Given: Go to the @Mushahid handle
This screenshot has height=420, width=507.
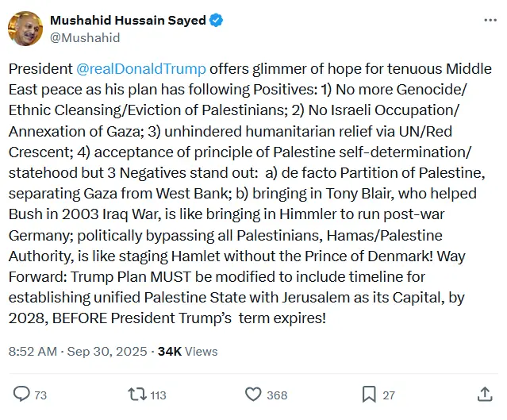Looking at the screenshot, I should [x=85, y=37].
